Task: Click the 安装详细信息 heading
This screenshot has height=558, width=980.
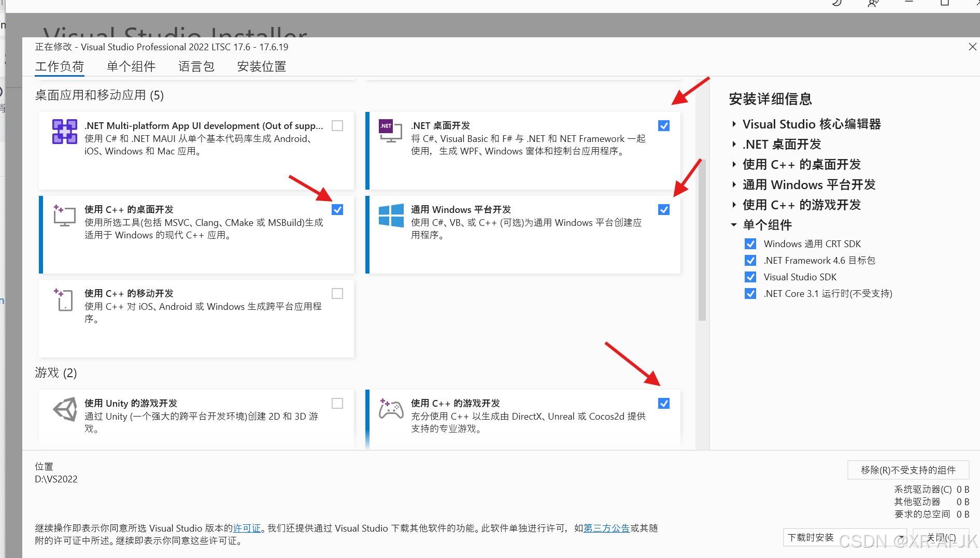Action: point(771,99)
